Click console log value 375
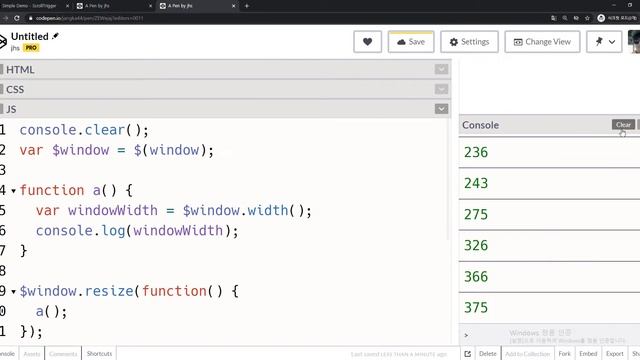 tap(476, 308)
